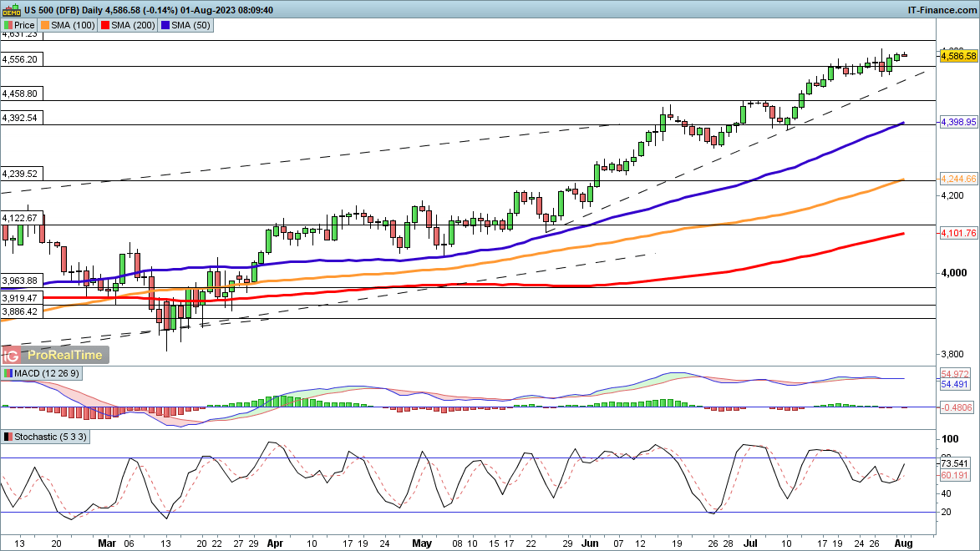The image size is (980, 551).
Task: Click the ProRealTime logo
Action: coord(65,356)
